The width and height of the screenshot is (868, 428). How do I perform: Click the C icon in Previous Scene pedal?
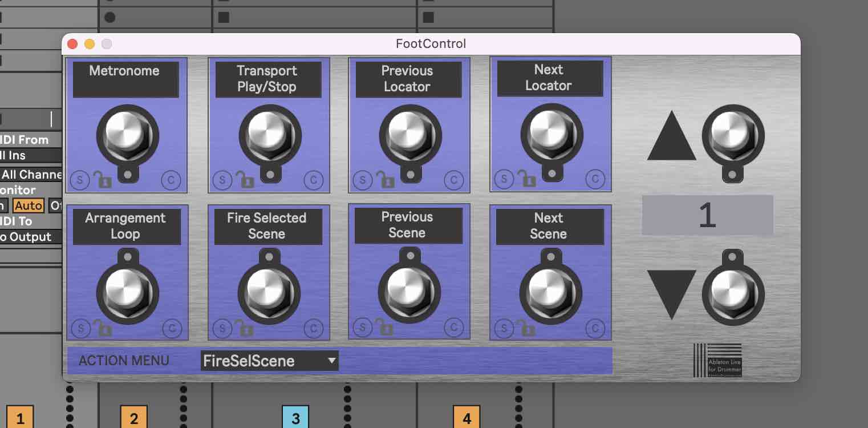454,328
